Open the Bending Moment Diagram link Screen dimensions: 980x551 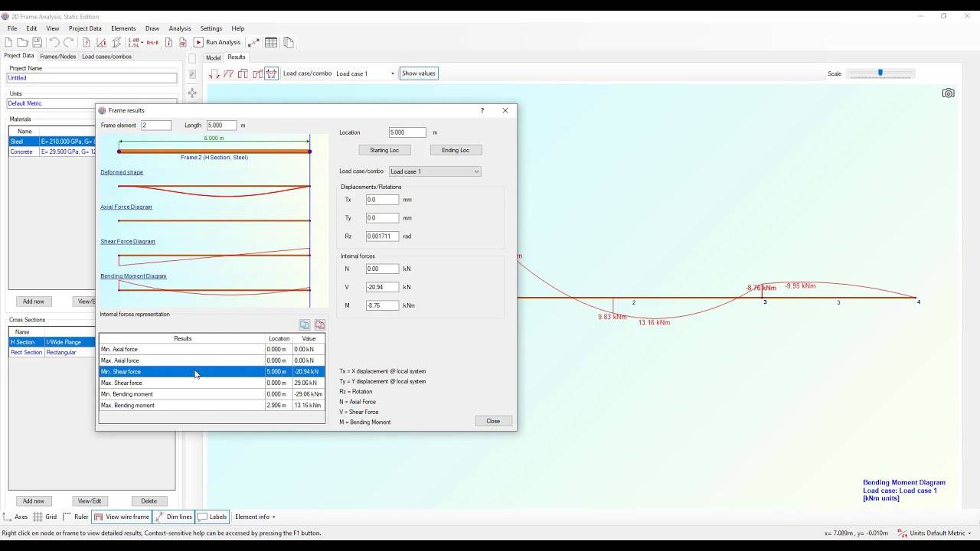pyautogui.click(x=133, y=275)
